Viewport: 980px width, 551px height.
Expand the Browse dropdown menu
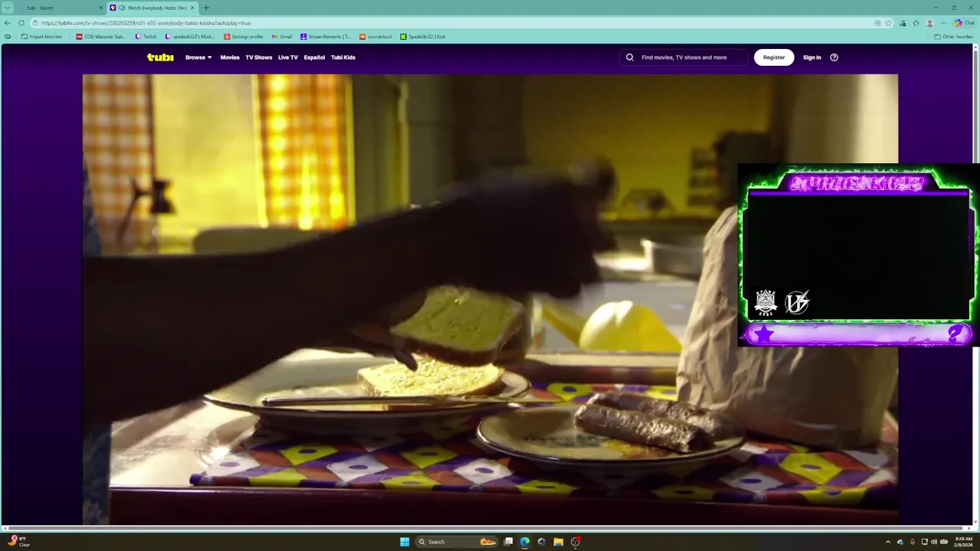click(198, 57)
